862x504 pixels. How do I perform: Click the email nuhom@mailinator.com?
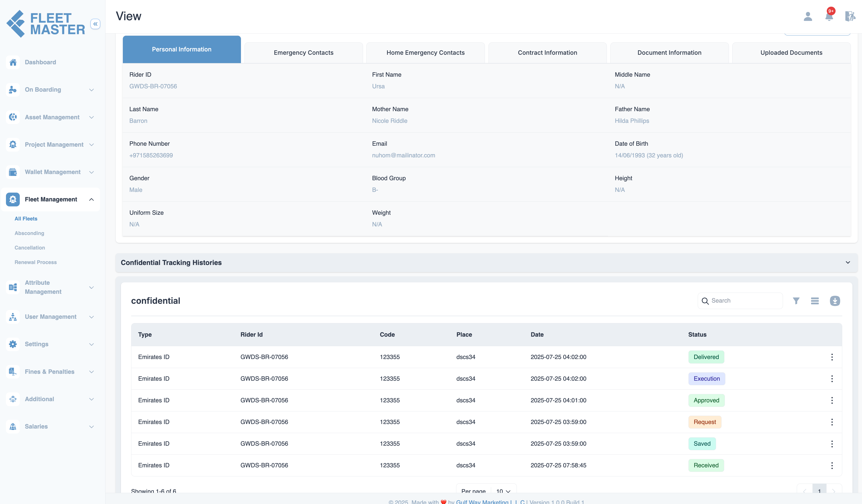click(x=403, y=155)
